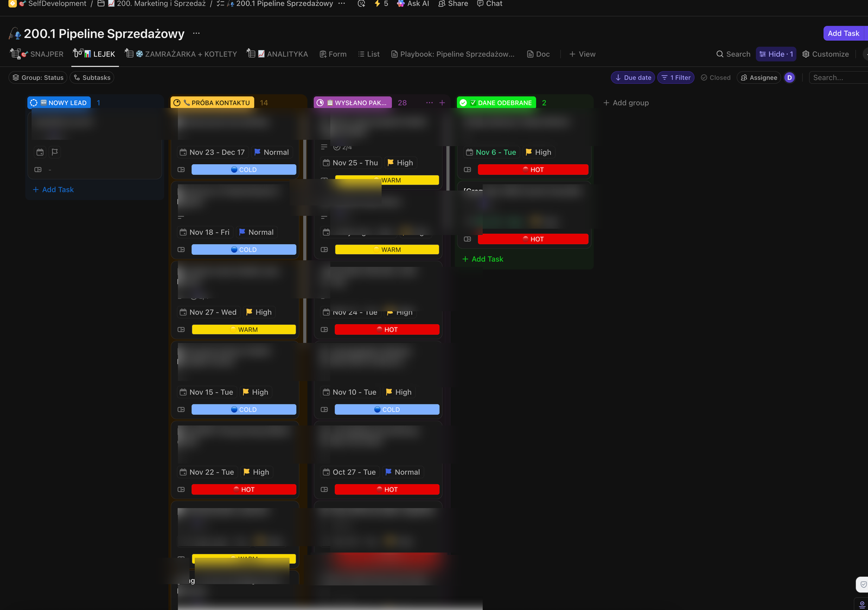Open Customize settings
Image resolution: width=868 pixels, height=610 pixels.
825,54
